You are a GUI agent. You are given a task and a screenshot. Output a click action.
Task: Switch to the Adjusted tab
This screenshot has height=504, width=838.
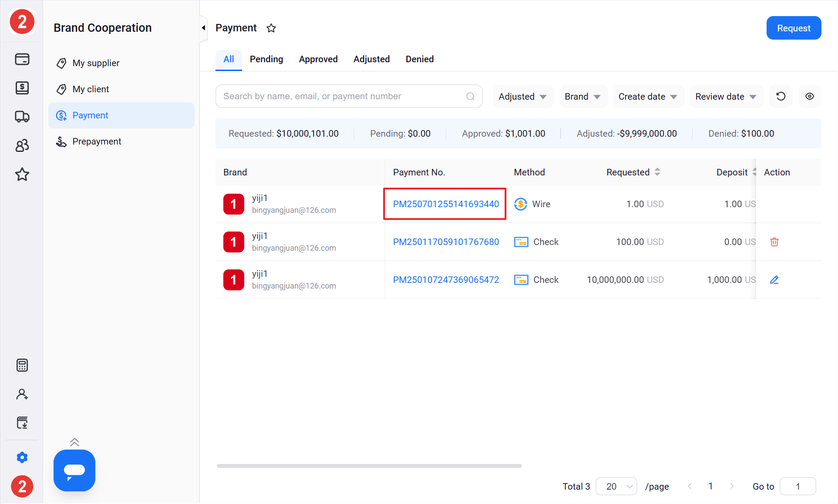[371, 59]
